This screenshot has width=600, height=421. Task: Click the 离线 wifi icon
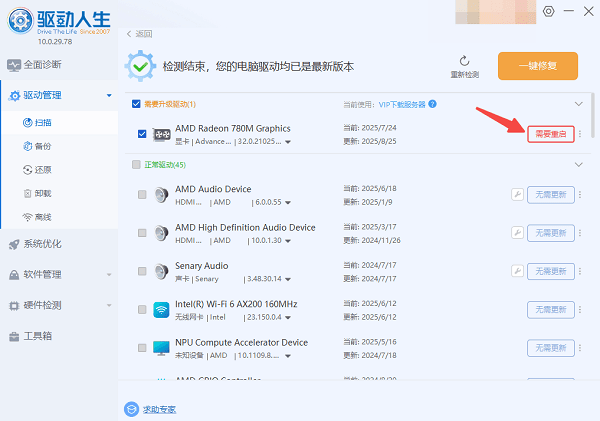pyautogui.click(x=28, y=217)
